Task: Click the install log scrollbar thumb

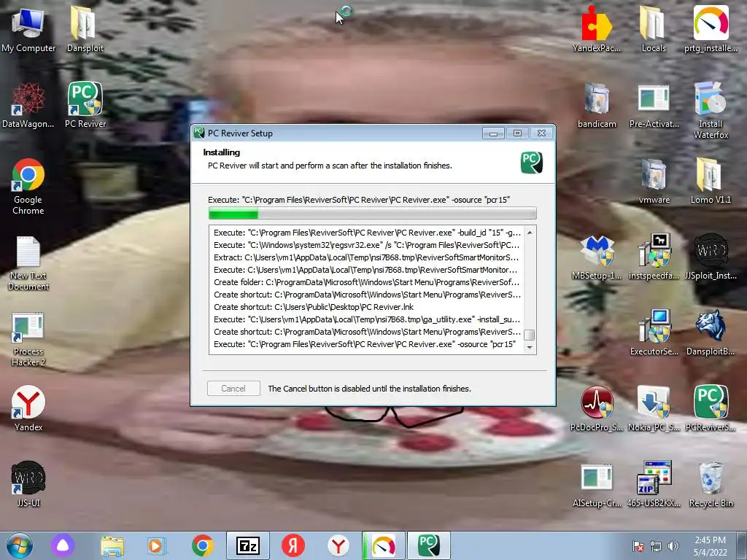Action: pyautogui.click(x=530, y=335)
